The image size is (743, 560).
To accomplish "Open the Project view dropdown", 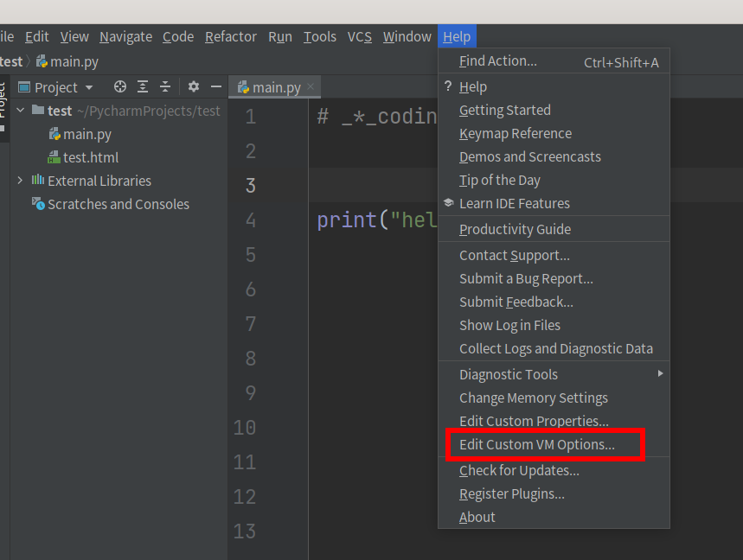I will pos(89,87).
